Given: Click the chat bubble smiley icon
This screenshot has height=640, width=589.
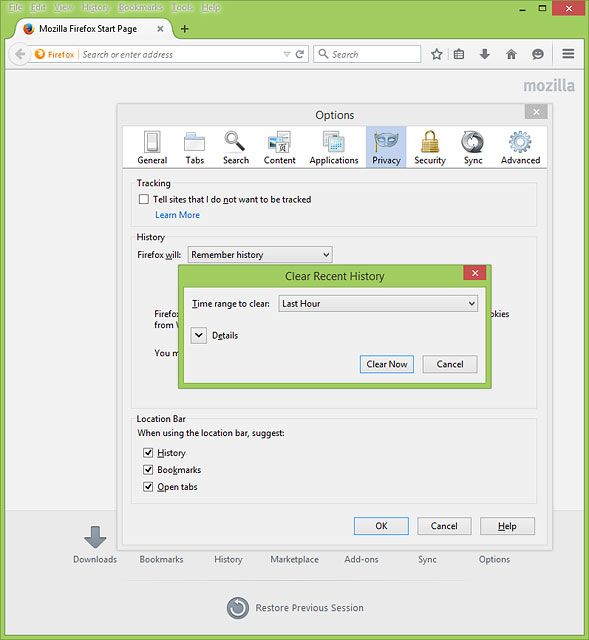Looking at the screenshot, I should 538,54.
